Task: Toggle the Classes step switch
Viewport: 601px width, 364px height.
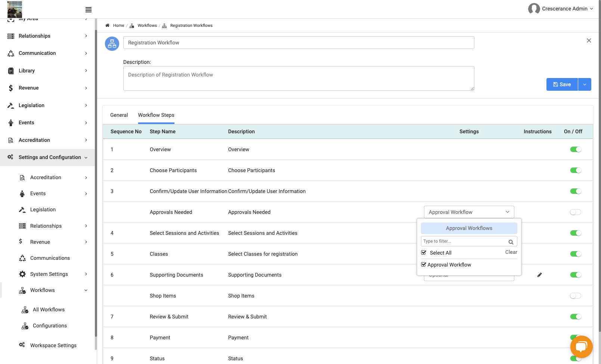Action: click(576, 254)
